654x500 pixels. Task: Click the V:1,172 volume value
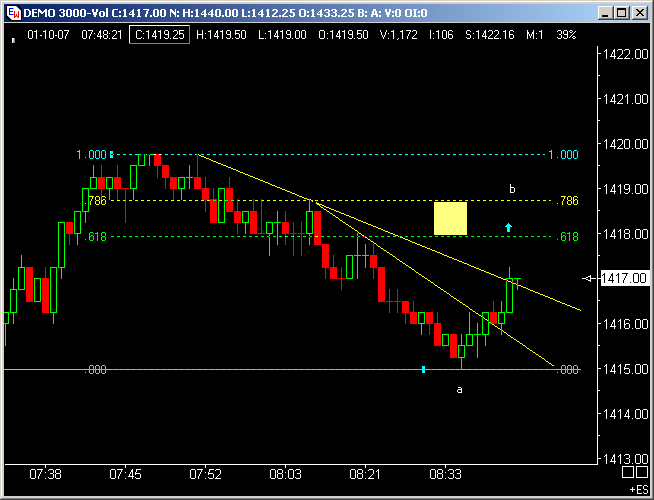tap(398, 35)
